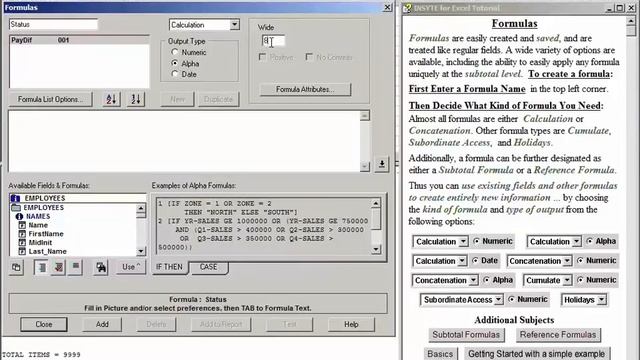The image size is (640, 360).
Task: Click the field icon beside MidInit
Action: [x=22, y=242]
